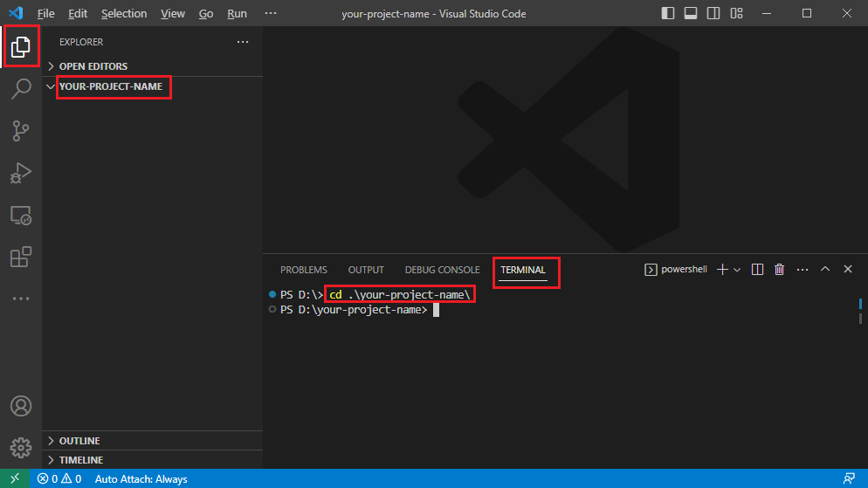Delete terminal with the trash icon
Viewport: 868px width, 488px height.
click(x=780, y=270)
